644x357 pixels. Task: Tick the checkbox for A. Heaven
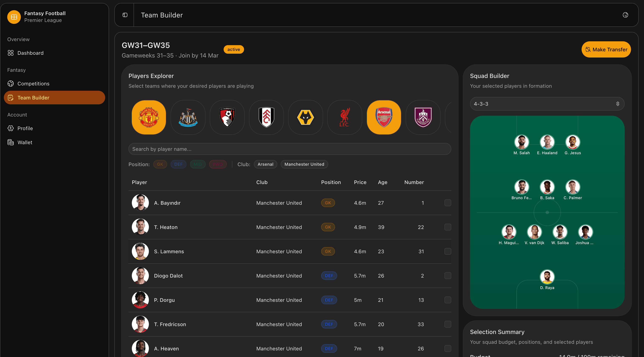tap(447, 348)
